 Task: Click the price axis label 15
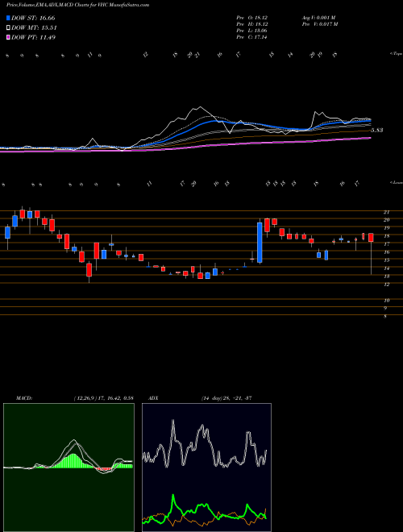click(386, 260)
